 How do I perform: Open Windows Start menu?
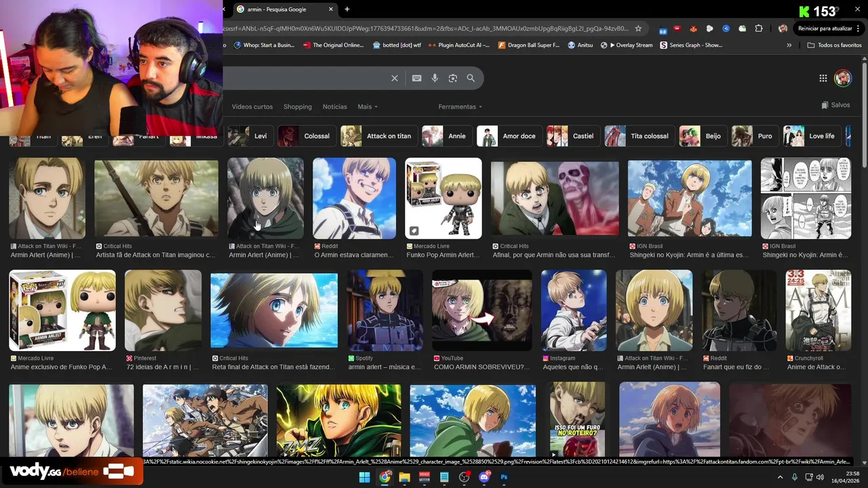364,477
